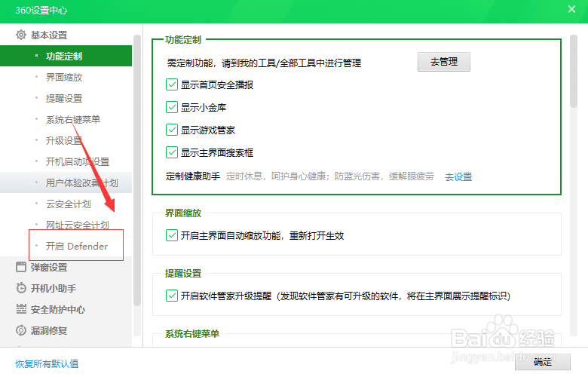Close the 360设置中心 window
This screenshot has height=377, width=588.
point(571,9)
